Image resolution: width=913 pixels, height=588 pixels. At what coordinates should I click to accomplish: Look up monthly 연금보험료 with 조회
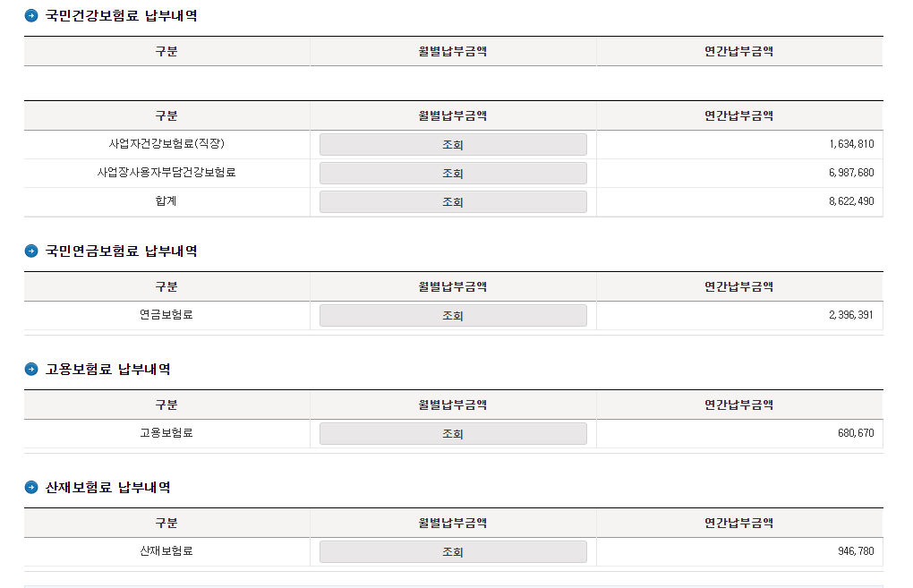point(453,316)
